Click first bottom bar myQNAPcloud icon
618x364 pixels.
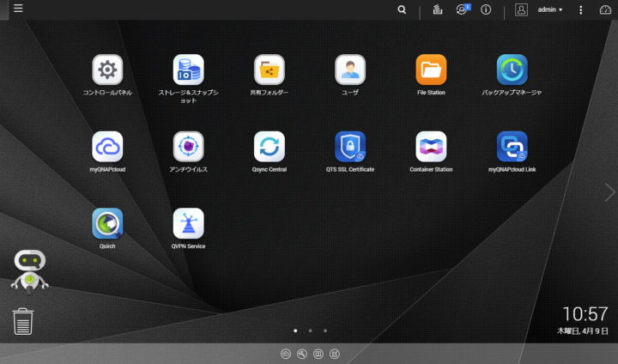coord(286,355)
